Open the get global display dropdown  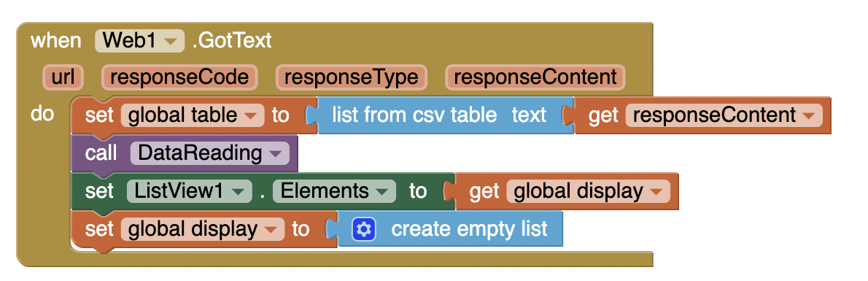(588, 191)
